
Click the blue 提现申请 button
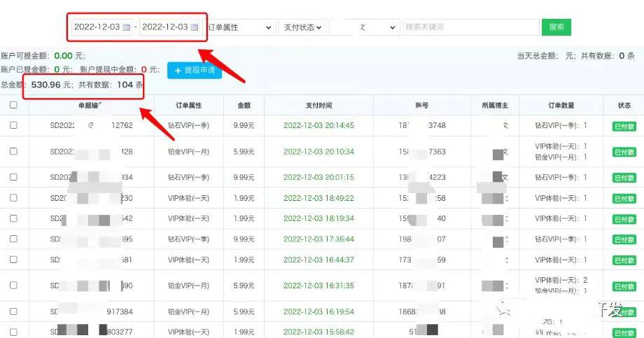pos(195,70)
